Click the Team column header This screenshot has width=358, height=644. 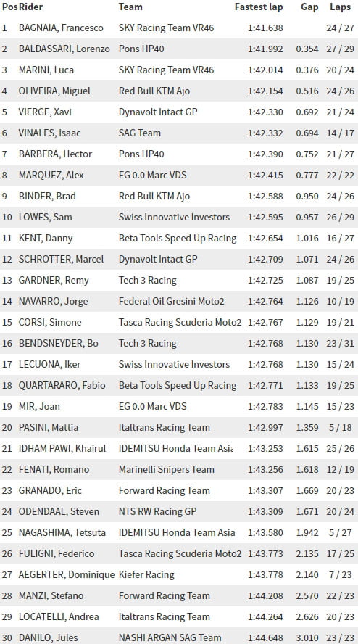coord(130,7)
